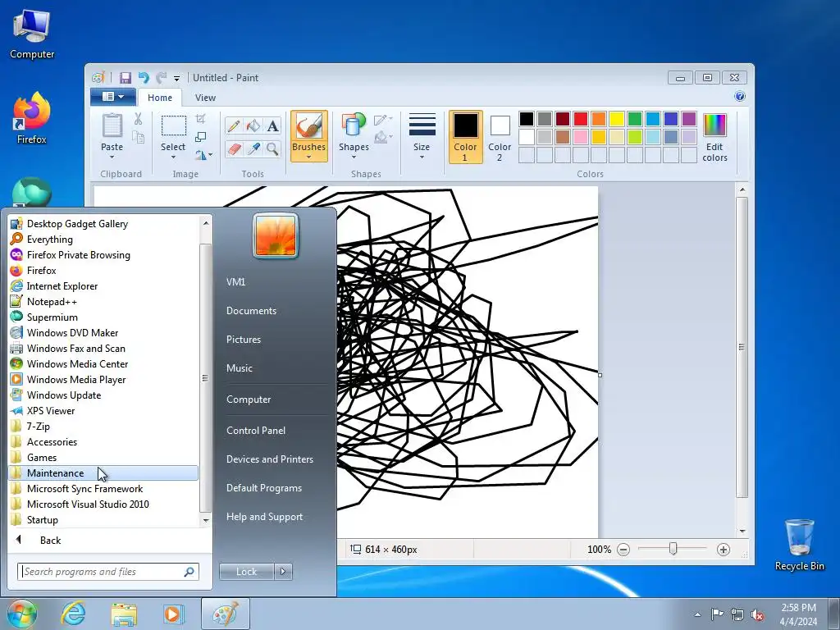Click the Resize icon in Image group
Image resolution: width=840 pixels, height=630 pixels.
[x=200, y=137]
